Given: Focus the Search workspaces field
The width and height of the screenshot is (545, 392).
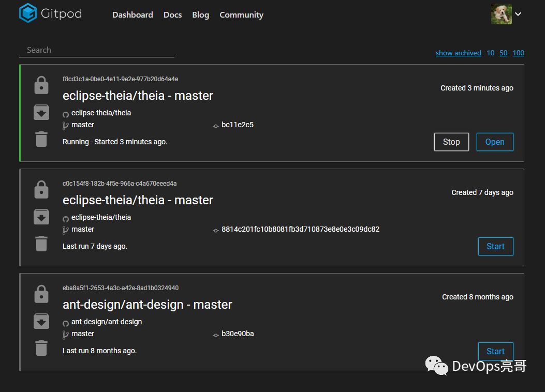Looking at the screenshot, I should (97, 50).
